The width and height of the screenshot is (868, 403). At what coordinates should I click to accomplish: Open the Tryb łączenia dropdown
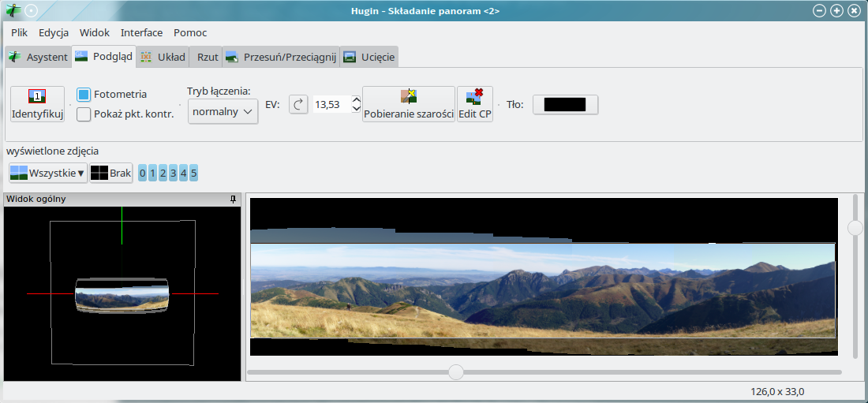coord(223,112)
